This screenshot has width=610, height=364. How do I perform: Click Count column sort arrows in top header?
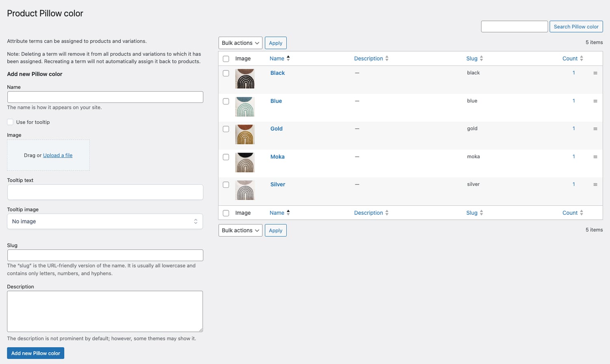point(581,59)
